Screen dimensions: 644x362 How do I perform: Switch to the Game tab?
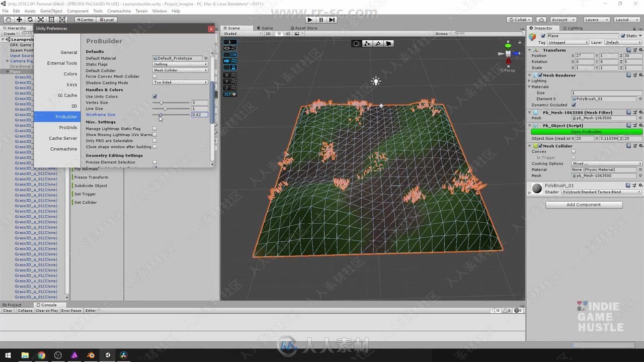265,28
